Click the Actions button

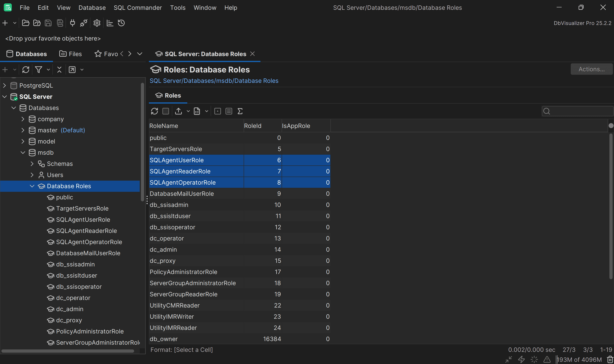[591, 69]
